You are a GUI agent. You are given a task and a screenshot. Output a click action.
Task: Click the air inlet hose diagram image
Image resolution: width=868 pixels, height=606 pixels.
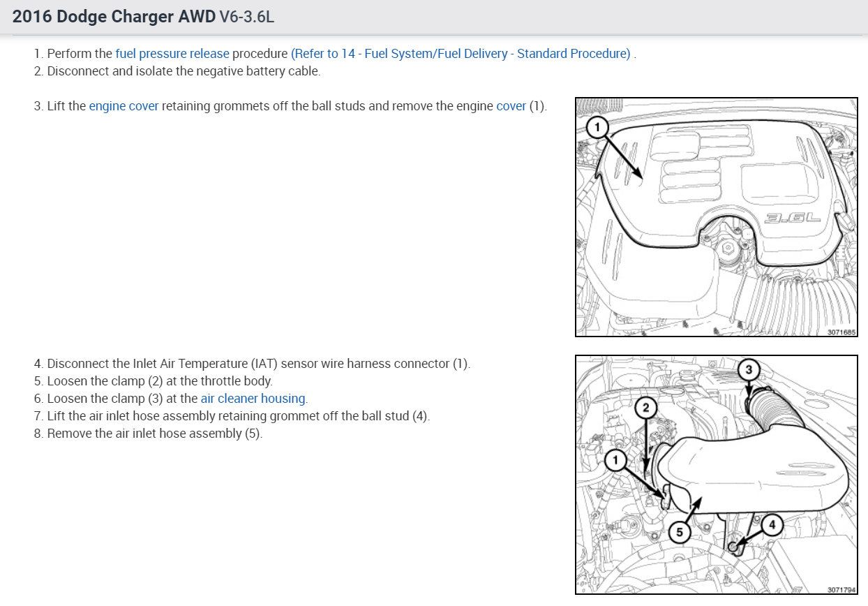(717, 475)
